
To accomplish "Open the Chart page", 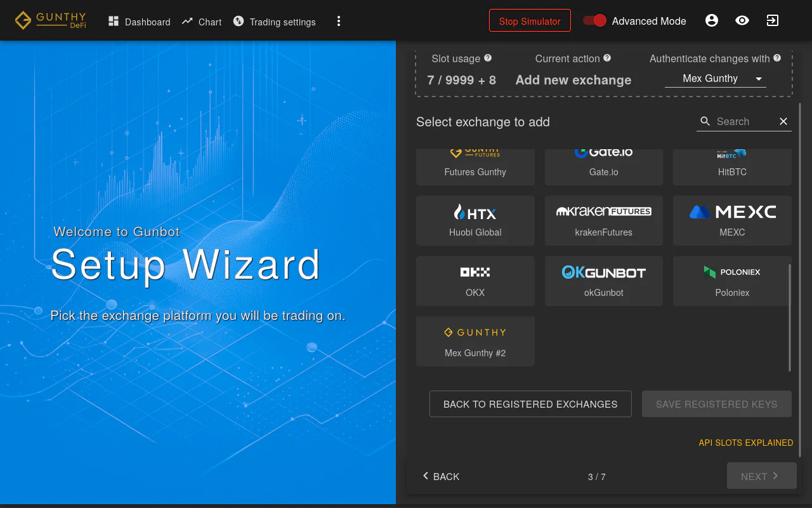I will [x=201, y=22].
